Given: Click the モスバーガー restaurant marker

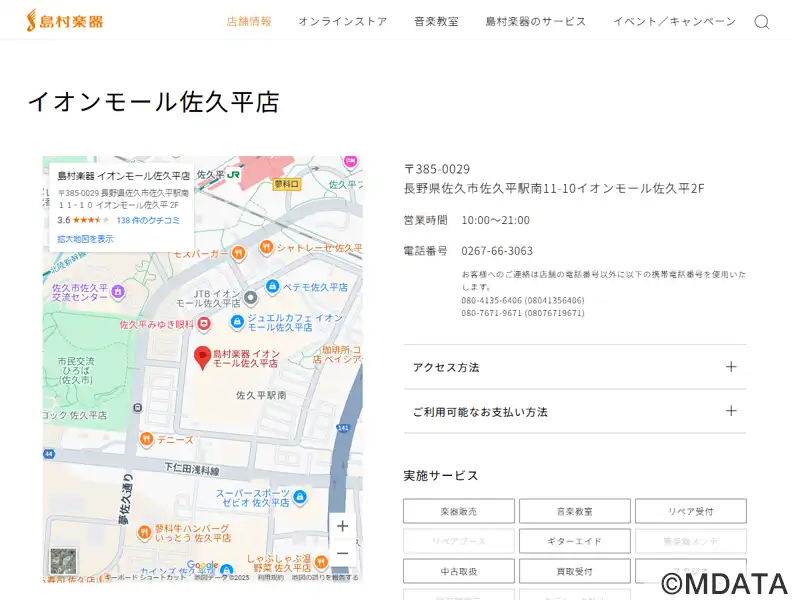Looking at the screenshot, I should (x=238, y=253).
